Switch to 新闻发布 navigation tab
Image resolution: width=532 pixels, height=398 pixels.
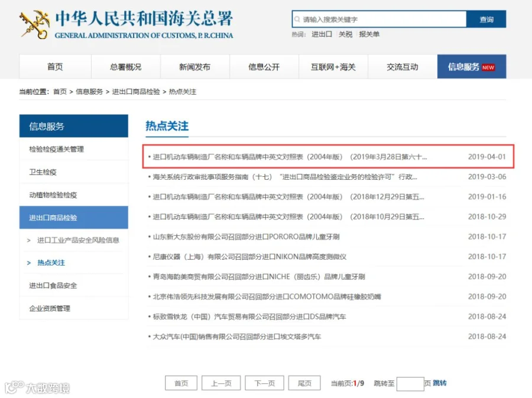pyautogui.click(x=194, y=66)
